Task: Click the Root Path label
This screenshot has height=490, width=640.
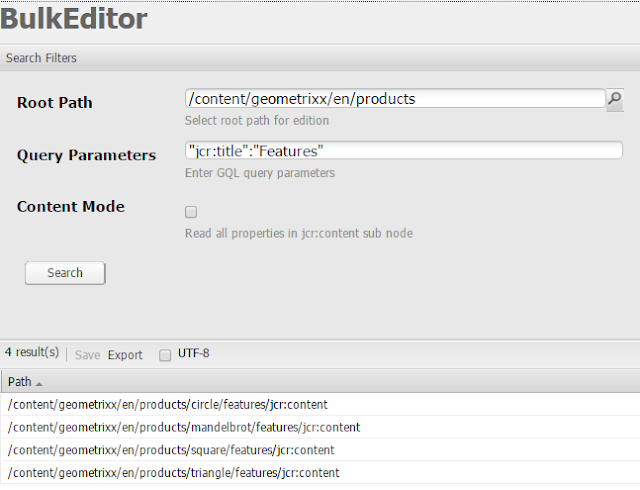Action: (55, 102)
